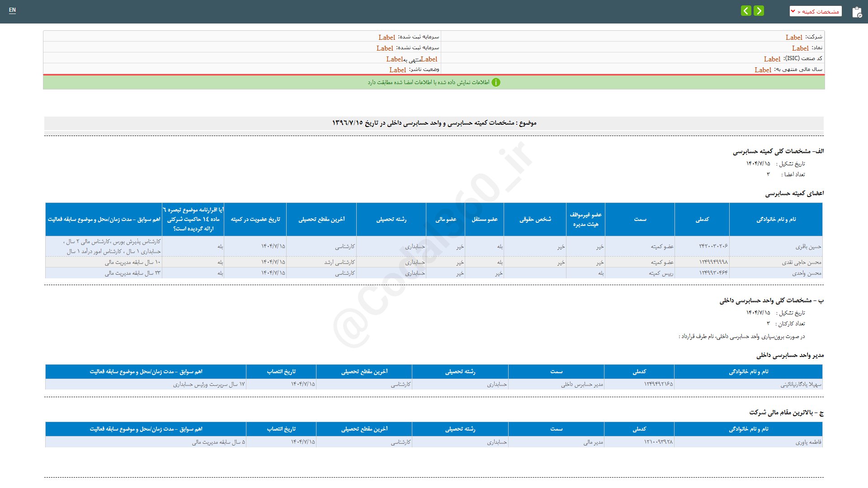Click the green signed-info confirmation banner
Screen dimensions: 868x488
(x=434, y=82)
